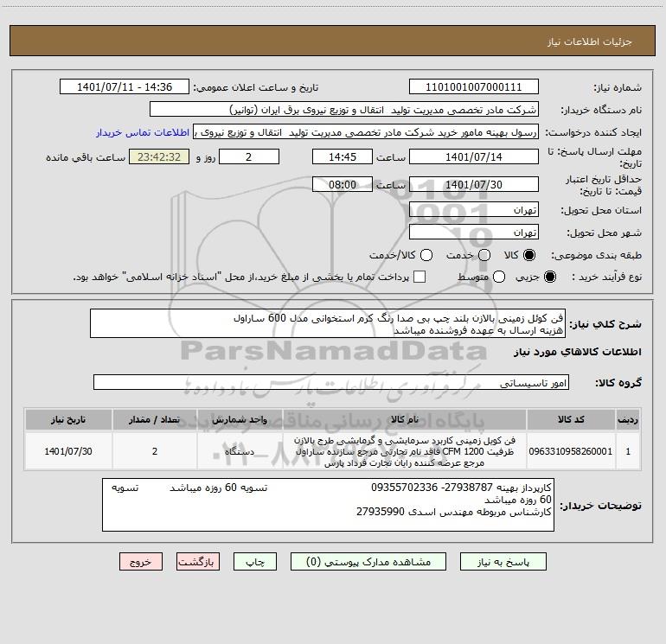Click the شرح کلی نیاز label
The height and width of the screenshot is (644, 666).
click(605, 325)
